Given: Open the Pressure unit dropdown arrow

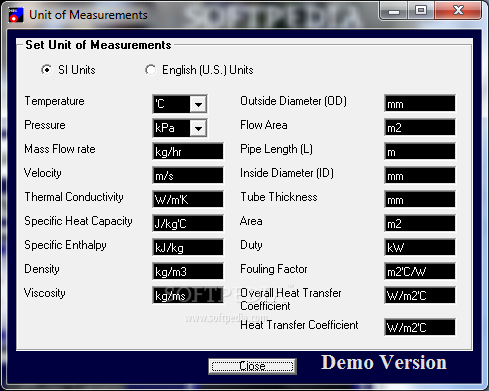Looking at the screenshot, I should pyautogui.click(x=198, y=128).
